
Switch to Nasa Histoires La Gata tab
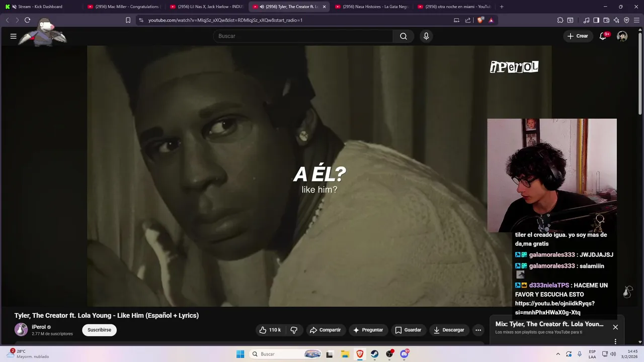click(x=371, y=7)
